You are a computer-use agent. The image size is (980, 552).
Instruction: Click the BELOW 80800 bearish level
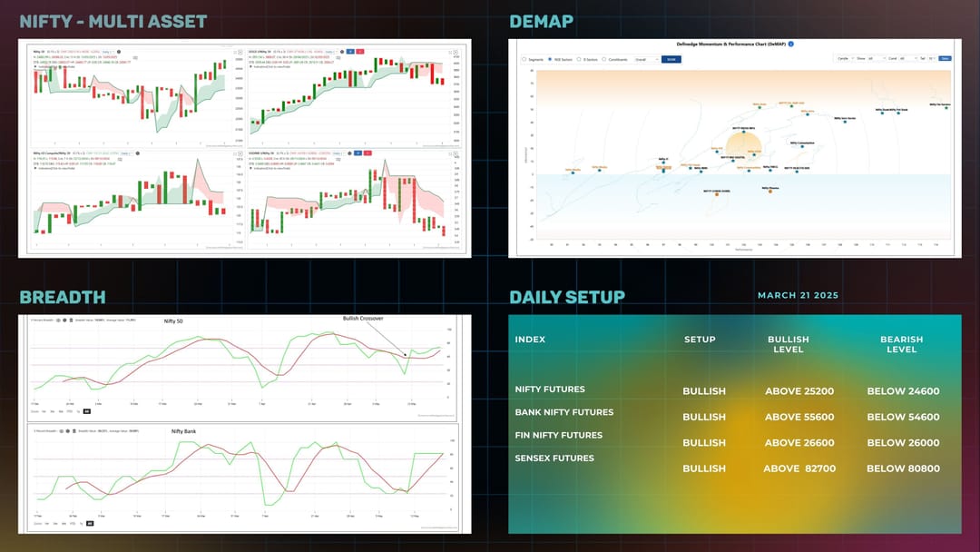[903, 468]
